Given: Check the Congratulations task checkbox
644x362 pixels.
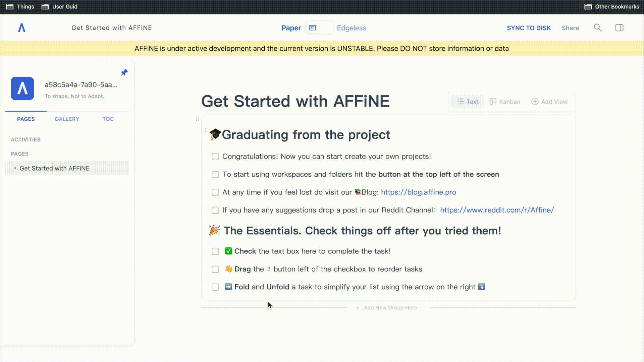Looking at the screenshot, I should (215, 157).
